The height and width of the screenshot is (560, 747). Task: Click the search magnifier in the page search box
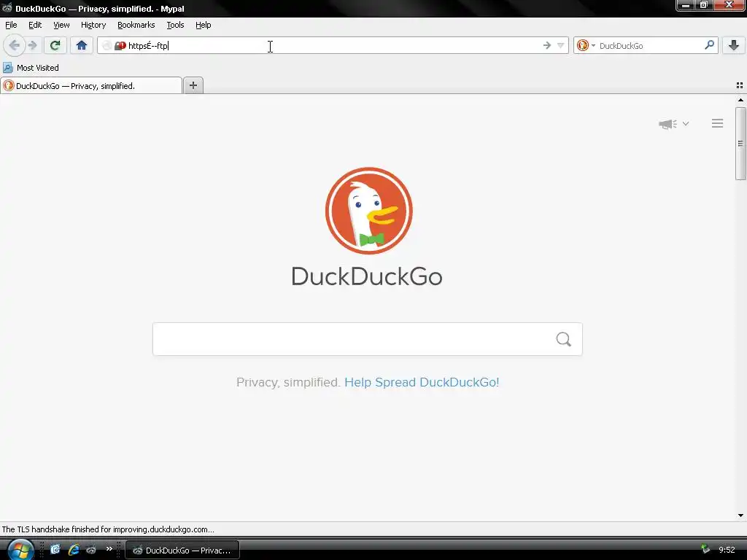(564, 339)
